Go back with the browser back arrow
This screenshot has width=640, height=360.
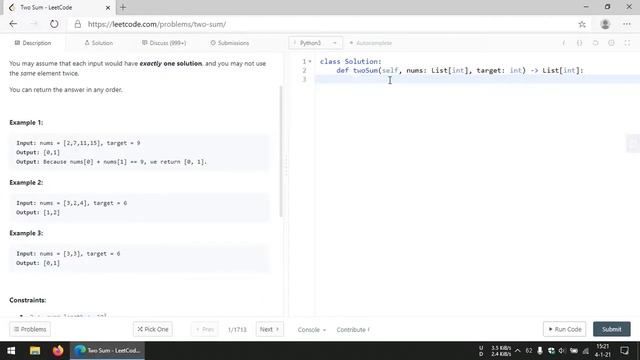tap(13, 24)
